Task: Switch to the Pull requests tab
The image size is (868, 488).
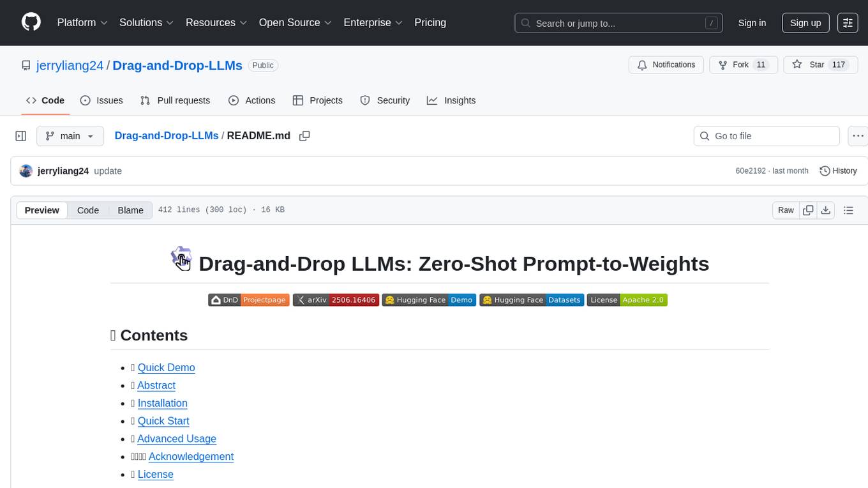Action: pos(175,100)
